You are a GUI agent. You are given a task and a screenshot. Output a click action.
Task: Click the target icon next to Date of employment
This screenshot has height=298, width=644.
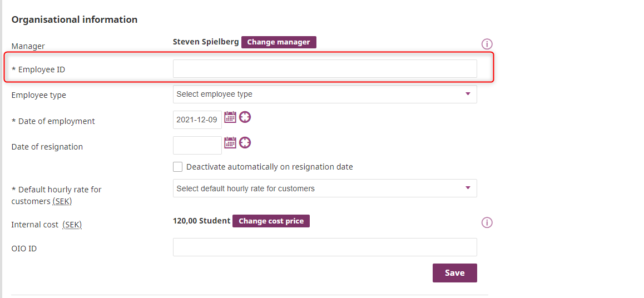coord(245,117)
